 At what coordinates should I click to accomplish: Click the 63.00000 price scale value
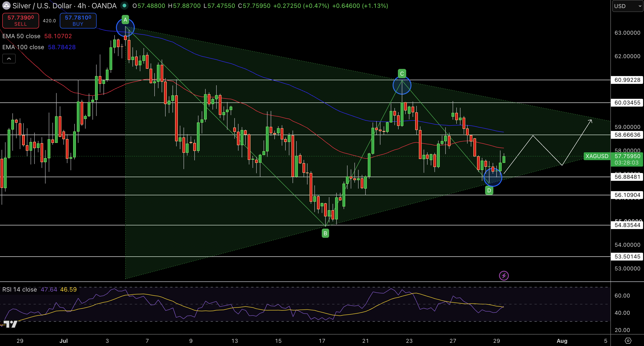pos(627,33)
